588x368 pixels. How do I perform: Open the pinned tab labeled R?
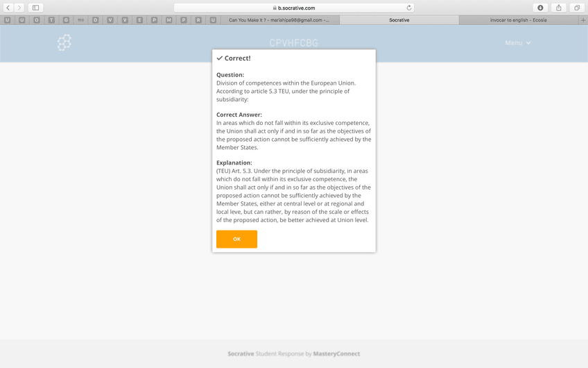[x=198, y=20]
